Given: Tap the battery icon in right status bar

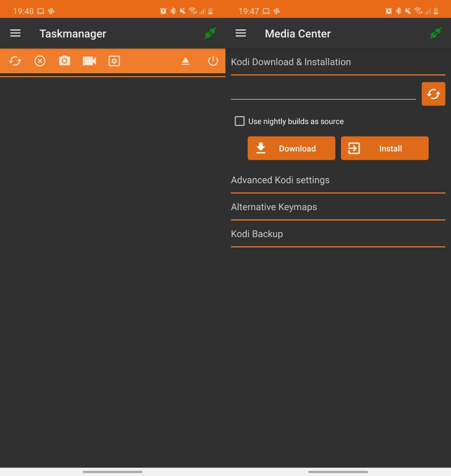Looking at the screenshot, I should pos(436,11).
